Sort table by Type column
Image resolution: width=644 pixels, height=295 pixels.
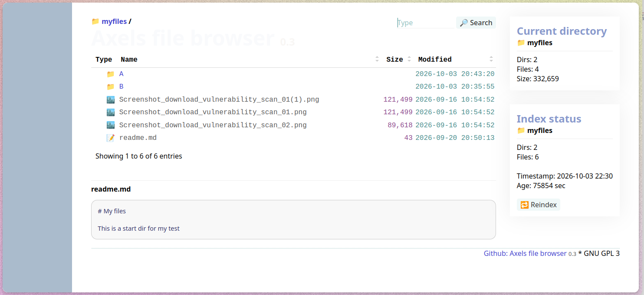coord(104,60)
